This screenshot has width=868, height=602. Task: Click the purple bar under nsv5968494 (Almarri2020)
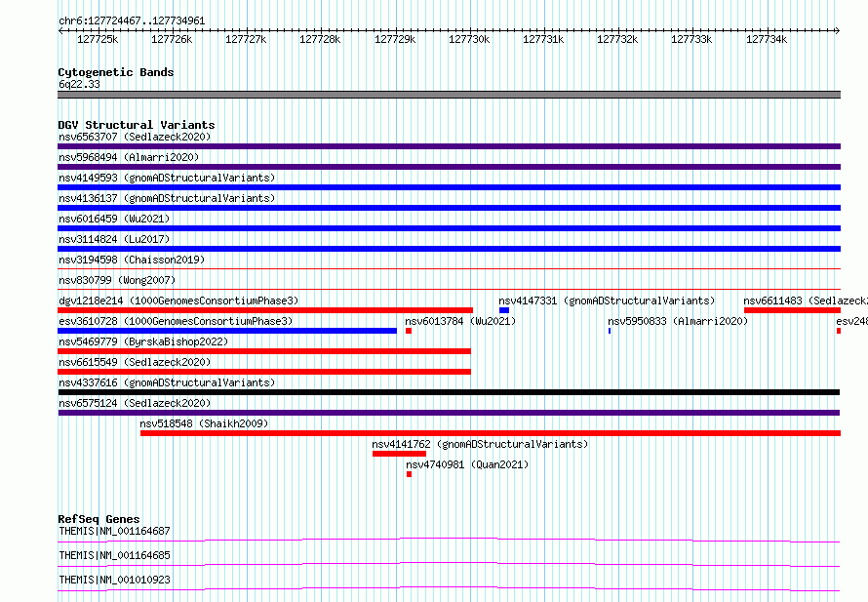[x=449, y=167]
